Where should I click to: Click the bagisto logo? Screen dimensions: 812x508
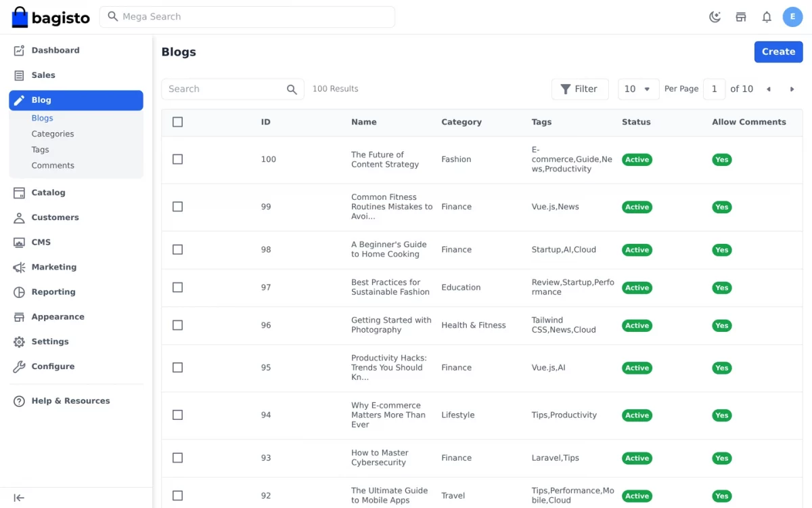click(x=51, y=17)
